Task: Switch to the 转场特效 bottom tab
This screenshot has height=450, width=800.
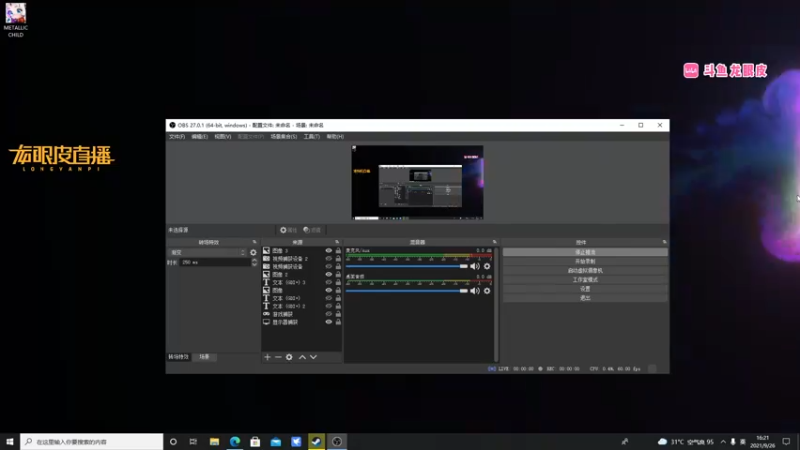Action: pyautogui.click(x=179, y=357)
